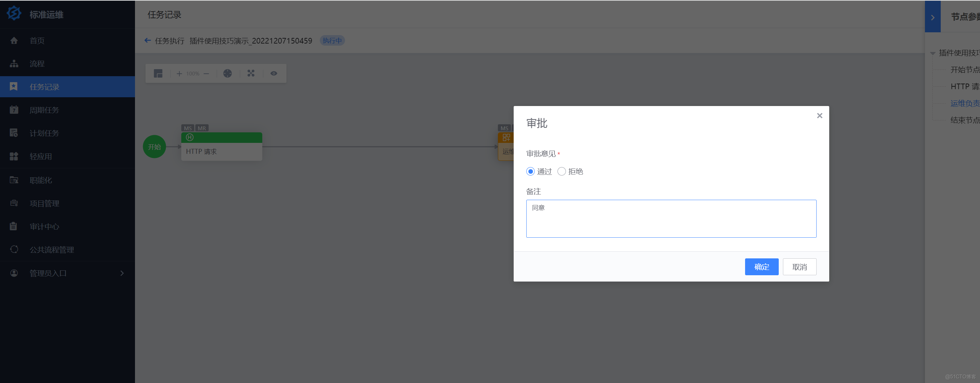Zoom out with the minus icon
Image resolution: width=980 pixels, height=383 pixels.
(207, 73)
